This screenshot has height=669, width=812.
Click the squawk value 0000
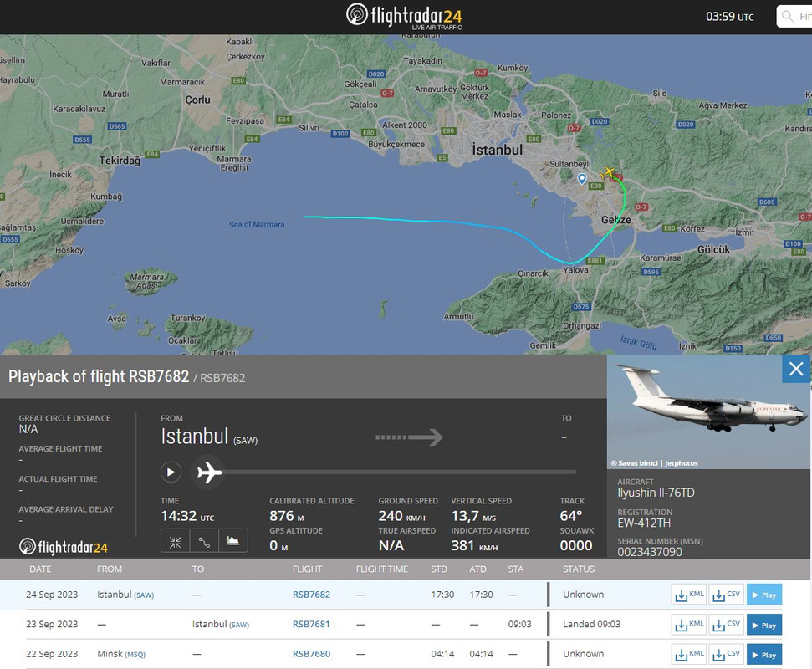click(x=576, y=546)
